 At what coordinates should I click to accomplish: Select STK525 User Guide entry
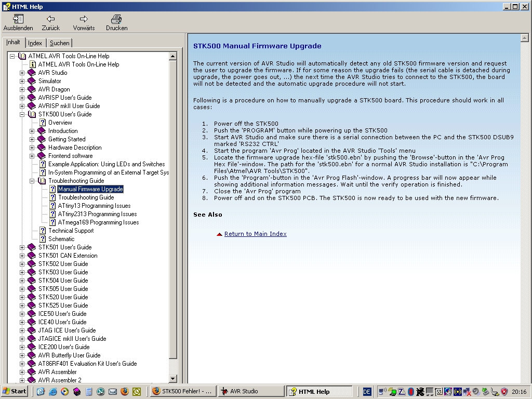pos(63,305)
